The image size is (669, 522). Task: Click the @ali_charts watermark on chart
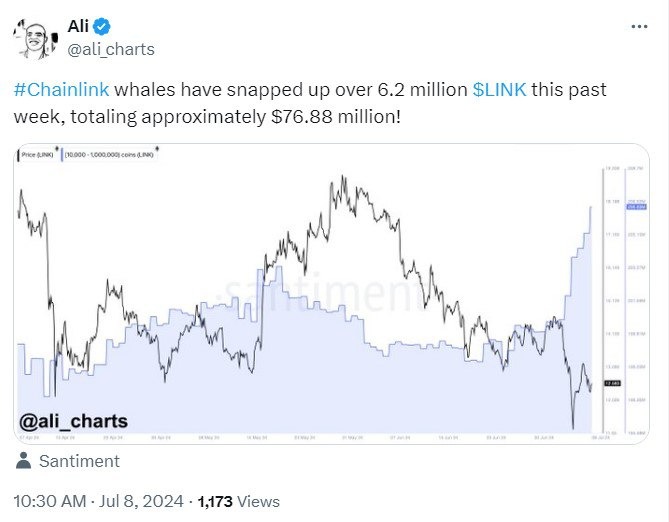coord(76,422)
